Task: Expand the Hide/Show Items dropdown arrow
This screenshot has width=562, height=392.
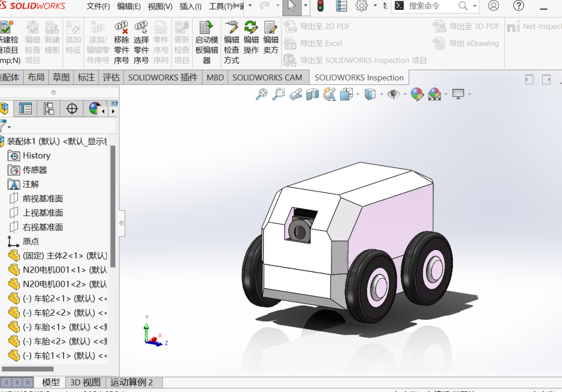Action: [405, 94]
